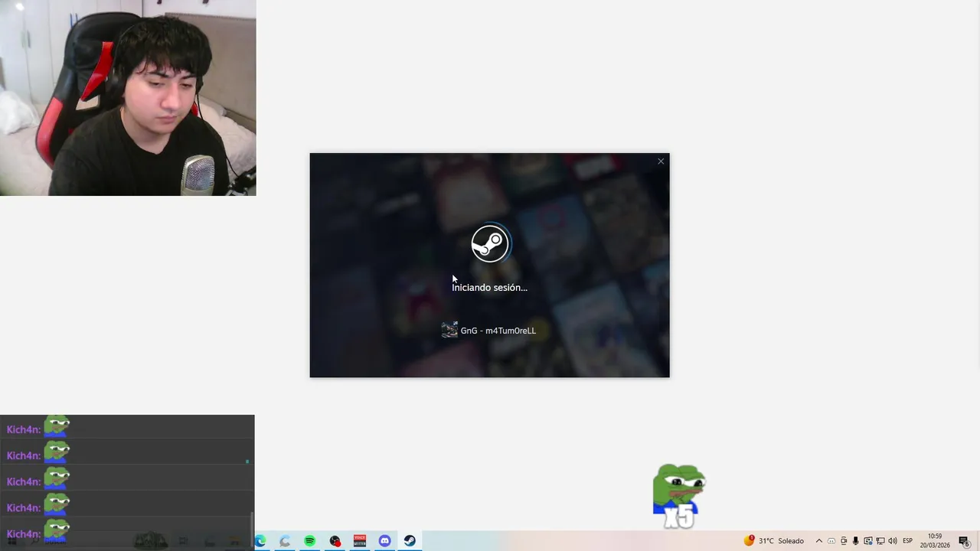980x551 pixels.
Task: Open the clock showing 10:59 20/03/2026
Action: click(935, 541)
